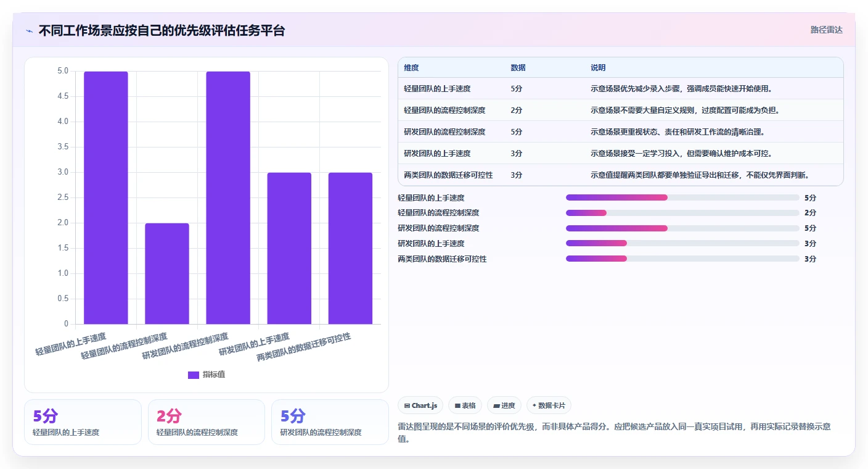The height and width of the screenshot is (469, 868).
Task: Click the 轻量团队的上手速度 bar in the chart
Action: click(106, 197)
